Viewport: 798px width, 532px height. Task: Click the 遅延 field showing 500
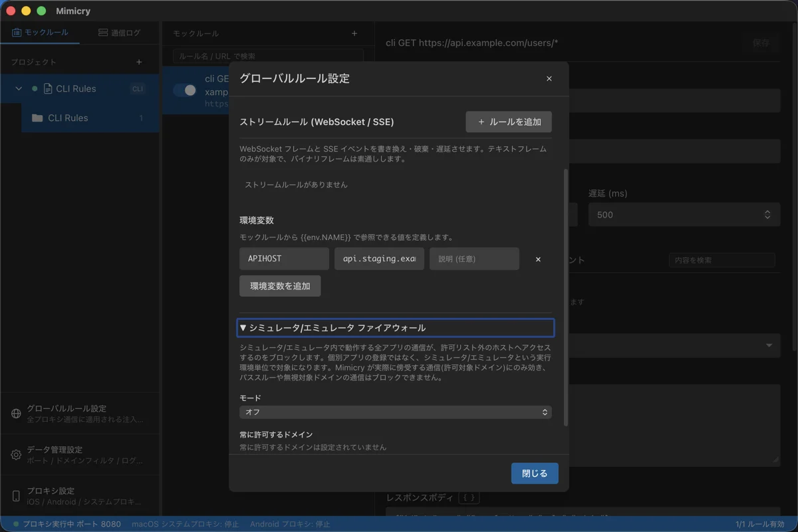pos(684,215)
